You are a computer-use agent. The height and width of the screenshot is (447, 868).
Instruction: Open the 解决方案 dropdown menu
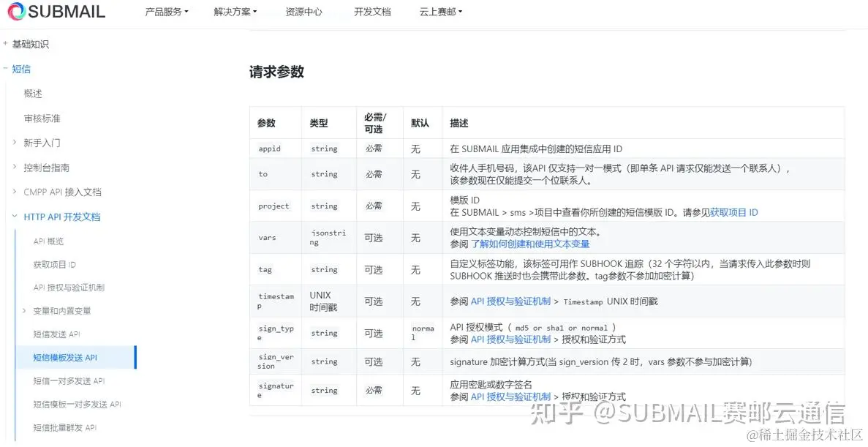point(235,12)
